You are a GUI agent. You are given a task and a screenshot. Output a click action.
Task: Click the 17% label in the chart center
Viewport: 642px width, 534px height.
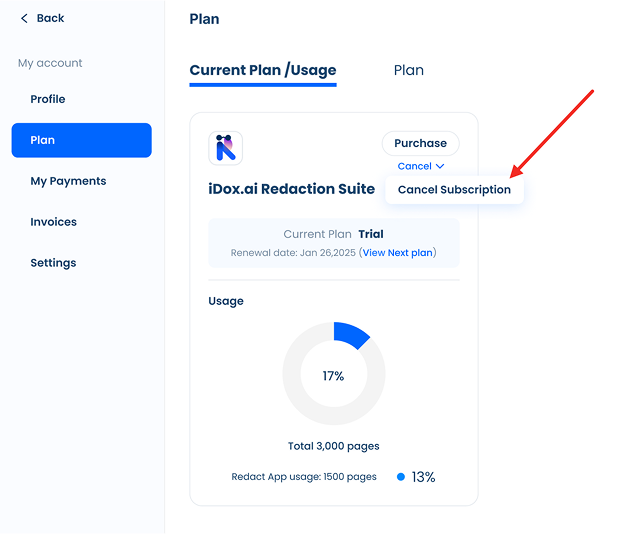coord(333,376)
